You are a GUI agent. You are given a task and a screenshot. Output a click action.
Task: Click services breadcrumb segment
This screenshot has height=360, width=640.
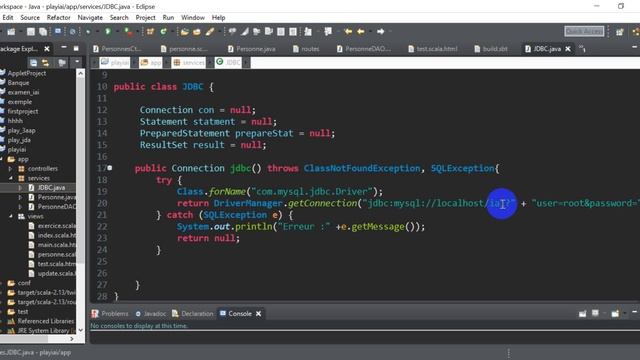click(189, 62)
